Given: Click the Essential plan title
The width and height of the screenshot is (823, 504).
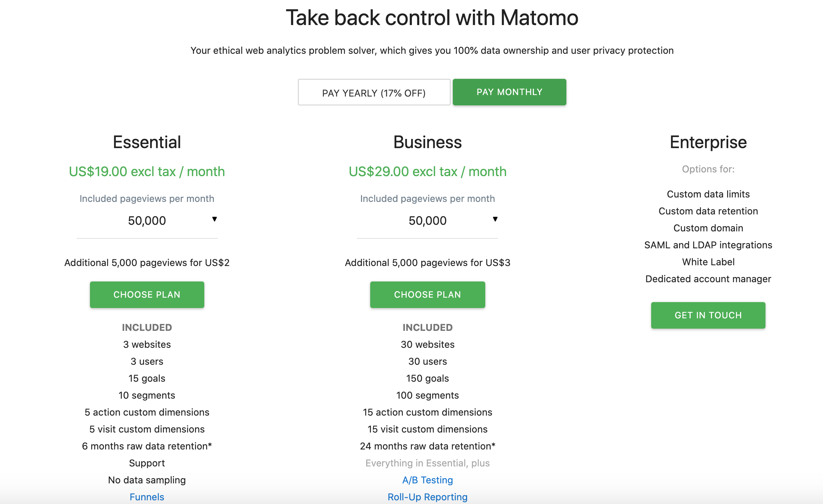Looking at the screenshot, I should (147, 142).
